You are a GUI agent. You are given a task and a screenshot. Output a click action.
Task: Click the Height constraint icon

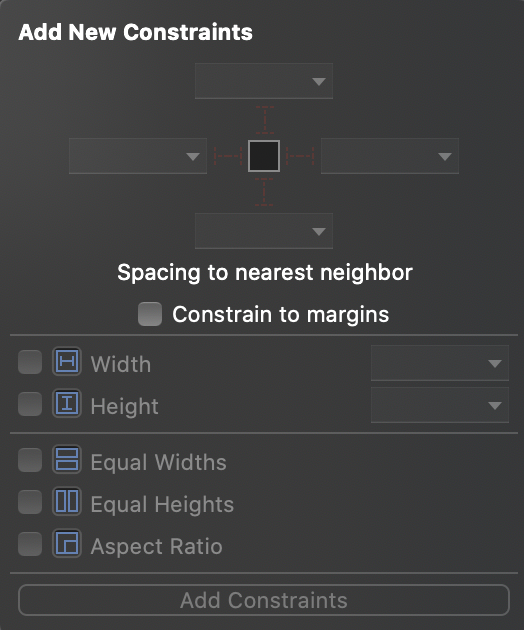click(x=67, y=403)
